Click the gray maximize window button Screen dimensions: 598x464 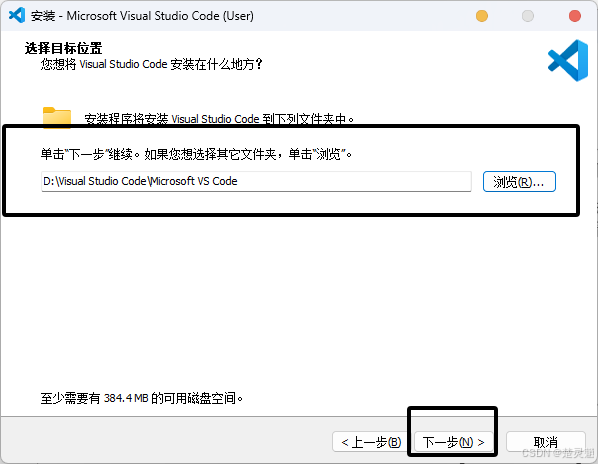(528, 16)
